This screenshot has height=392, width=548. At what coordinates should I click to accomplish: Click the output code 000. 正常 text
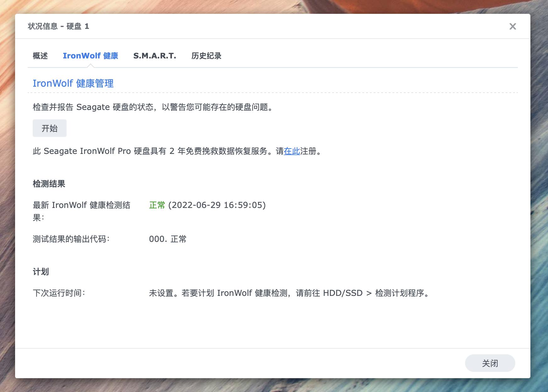pos(167,239)
